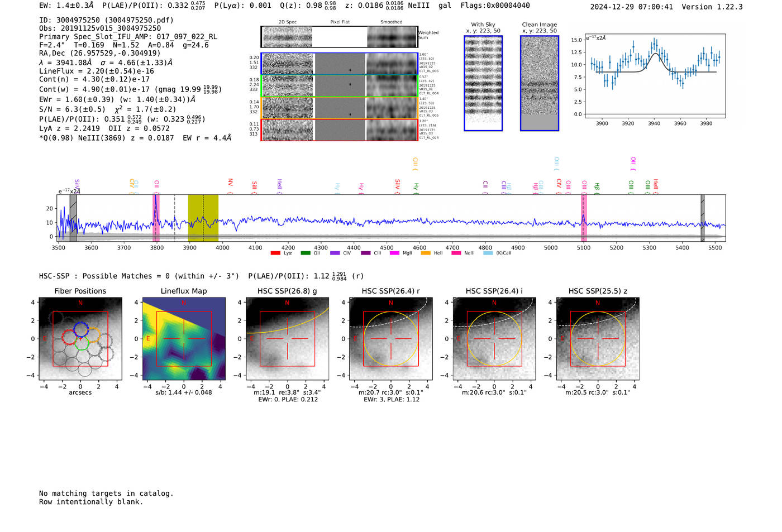The height and width of the screenshot is (532, 782).
Task: Click the 'Row intentionally blank.' text
Action: pyautogui.click(x=91, y=502)
